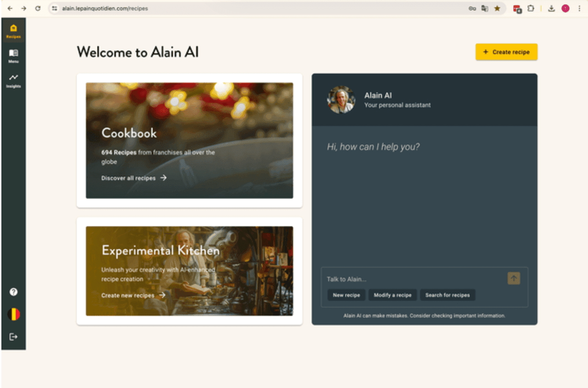Open the extensions puzzle icon
This screenshot has height=388, width=588.
pyautogui.click(x=531, y=8)
